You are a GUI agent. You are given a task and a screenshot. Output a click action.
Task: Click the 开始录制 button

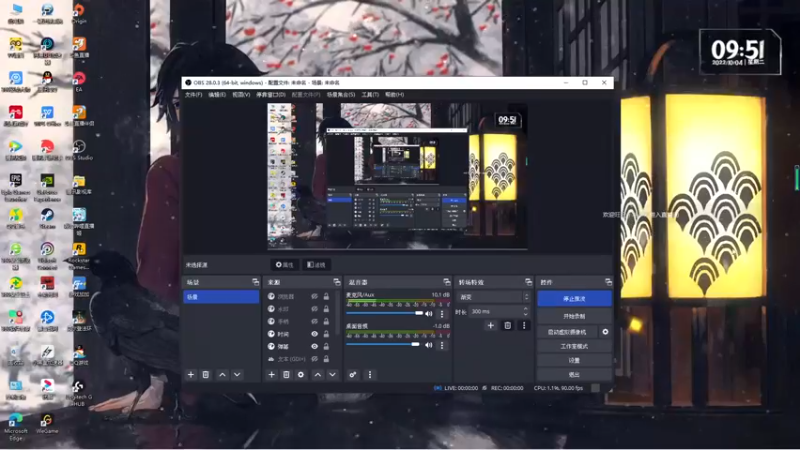coord(574,316)
